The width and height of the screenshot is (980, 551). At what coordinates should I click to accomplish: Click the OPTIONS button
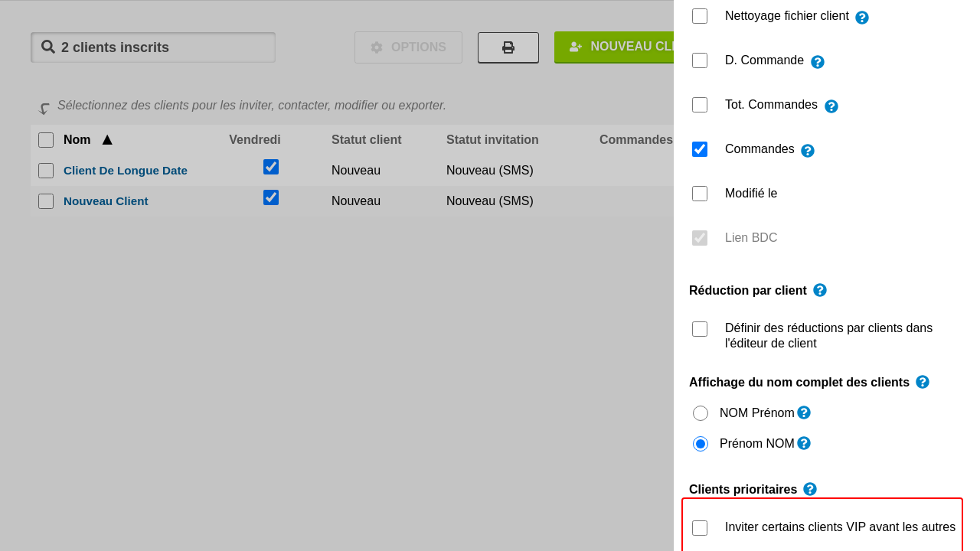[x=408, y=47]
